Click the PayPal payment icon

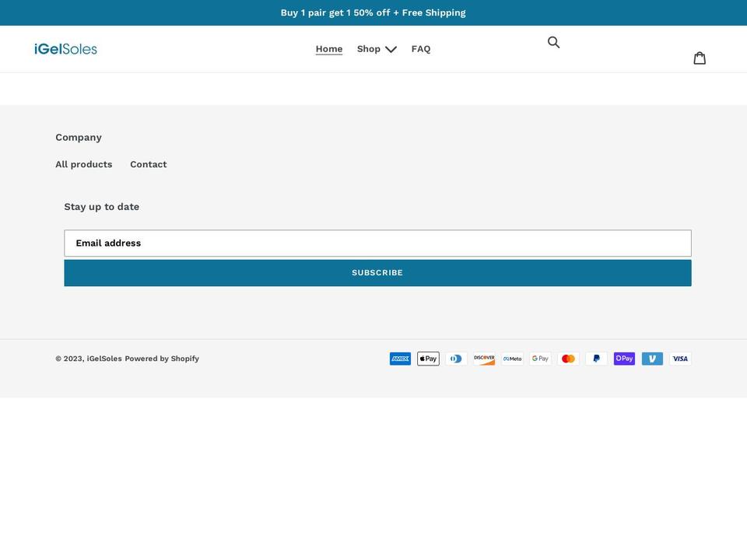pyautogui.click(x=597, y=359)
